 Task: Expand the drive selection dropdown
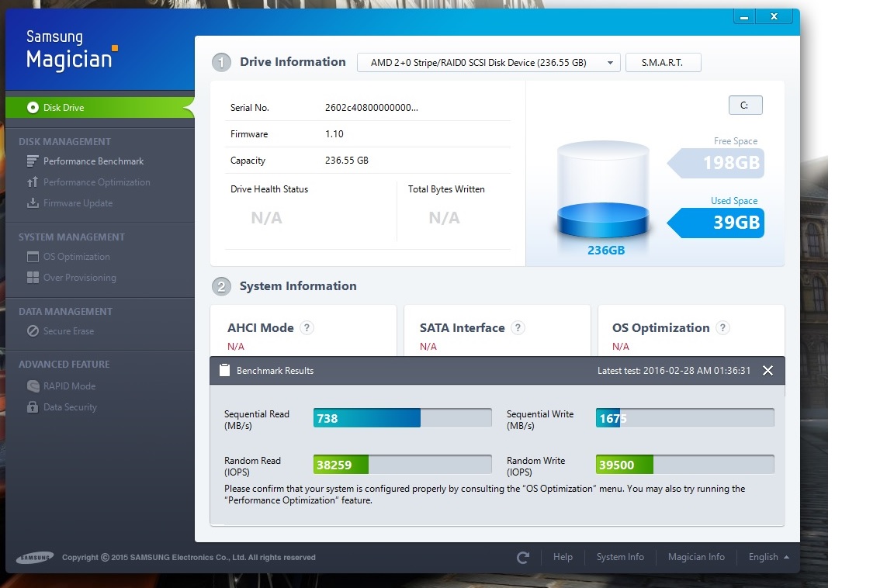(489, 63)
